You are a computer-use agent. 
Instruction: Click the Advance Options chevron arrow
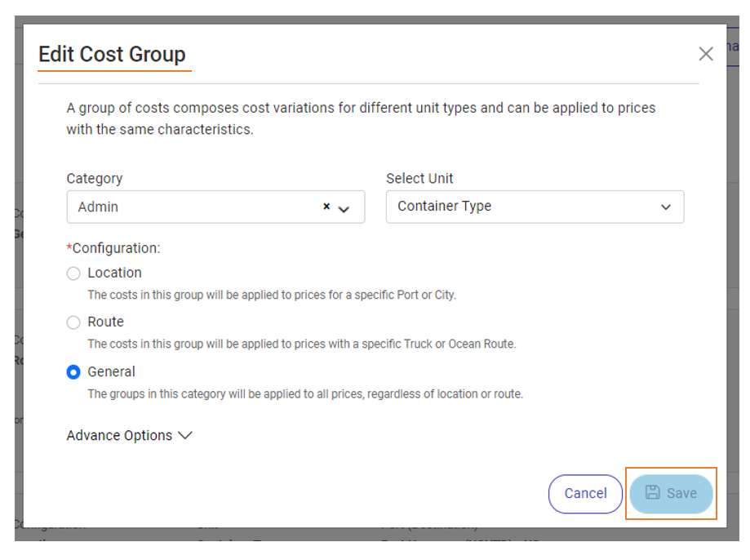coord(185,435)
